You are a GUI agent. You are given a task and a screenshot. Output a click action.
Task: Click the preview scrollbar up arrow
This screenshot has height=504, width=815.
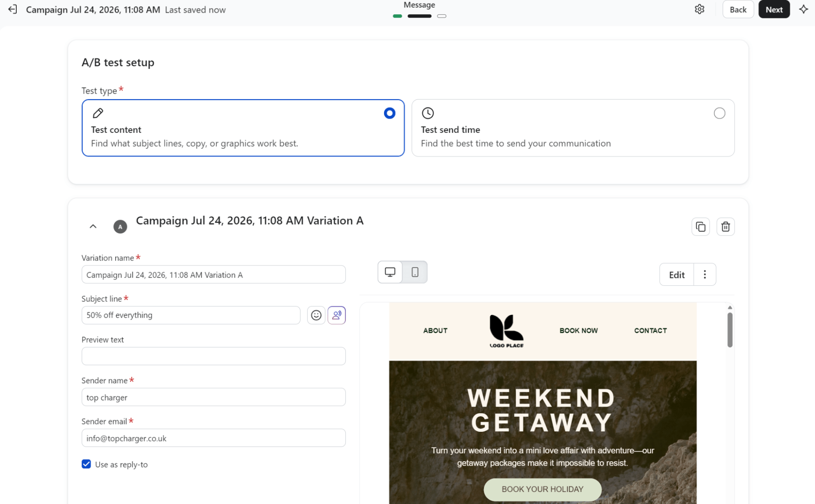tap(730, 307)
